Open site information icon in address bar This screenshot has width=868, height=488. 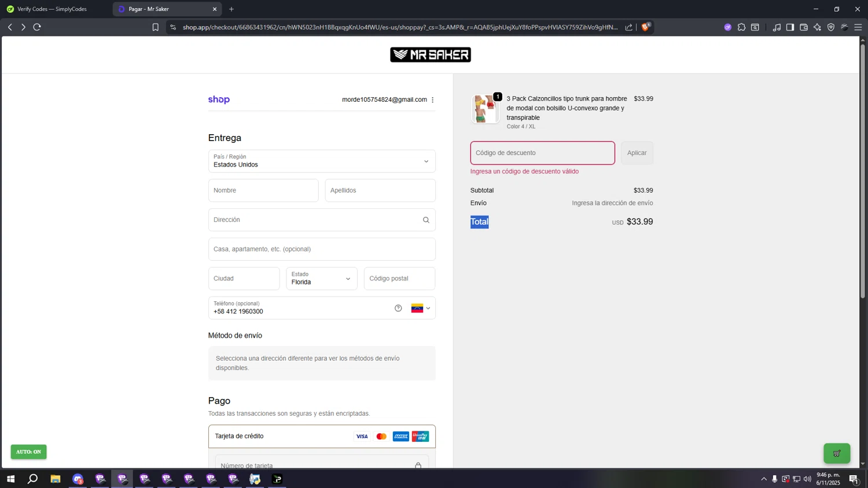(173, 27)
